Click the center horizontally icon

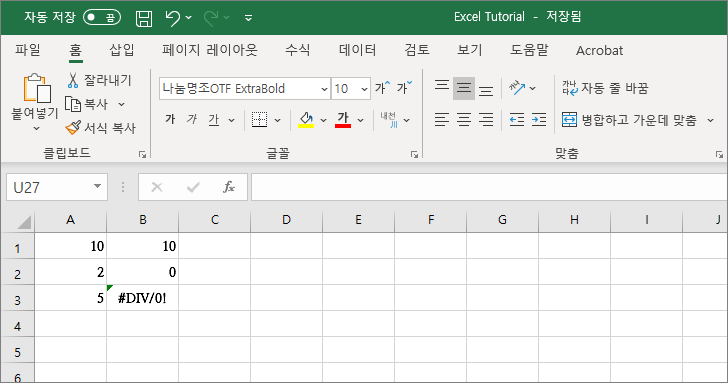click(464, 120)
